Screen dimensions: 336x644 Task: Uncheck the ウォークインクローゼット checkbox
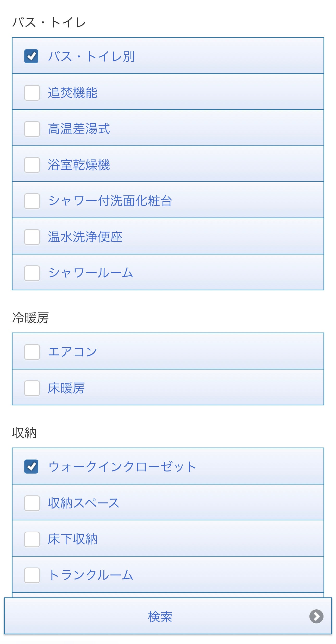click(x=32, y=466)
